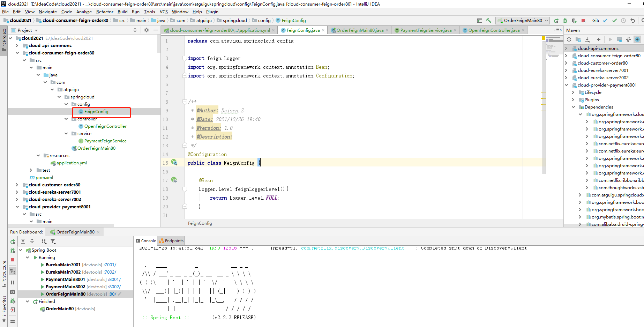Select OpenFeignController in Project tree
Screen dimensions: 644x327
point(105,126)
